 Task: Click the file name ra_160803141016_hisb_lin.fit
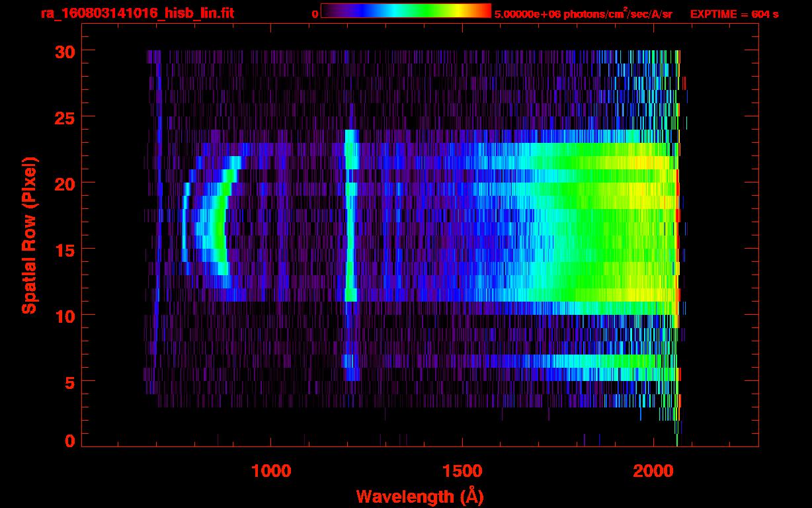(137, 13)
